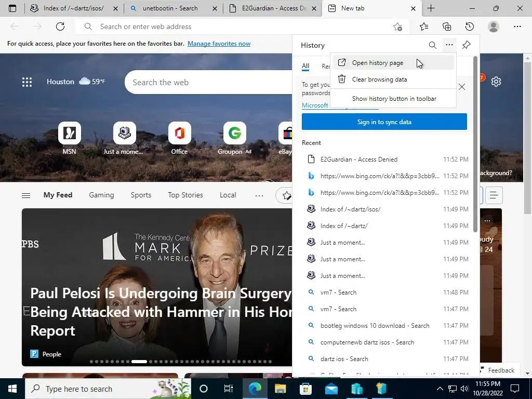
Task: Open the Windows Start menu
Action: click(x=12, y=389)
